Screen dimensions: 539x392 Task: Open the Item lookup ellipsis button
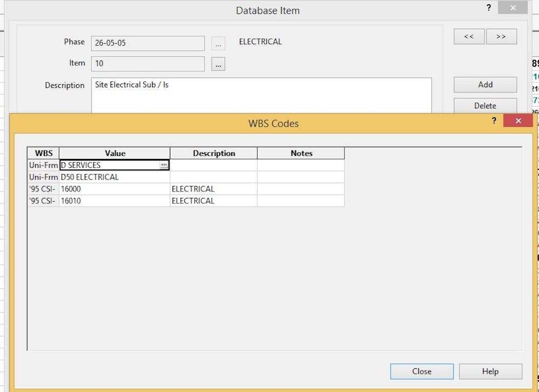pos(218,64)
